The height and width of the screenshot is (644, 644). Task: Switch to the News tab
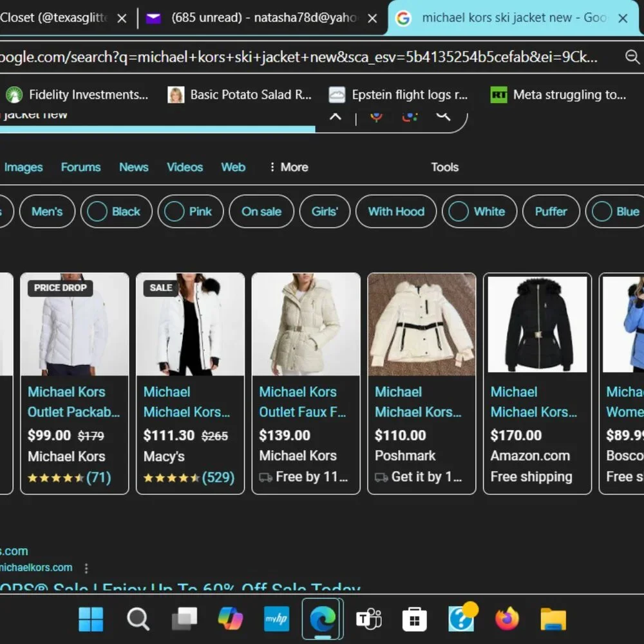(x=134, y=167)
